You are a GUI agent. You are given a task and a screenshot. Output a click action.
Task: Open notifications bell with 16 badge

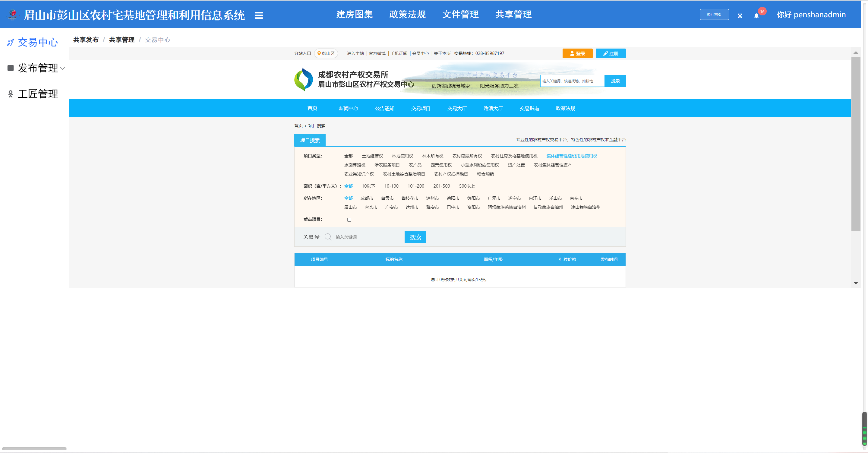[756, 15]
